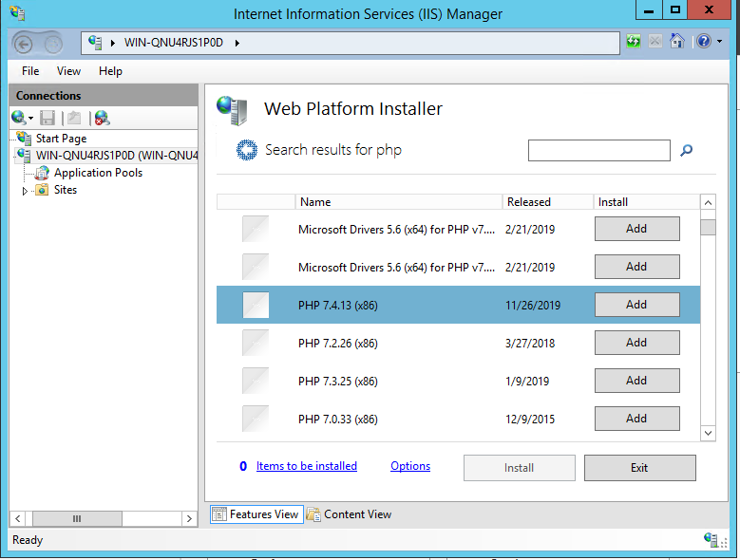Select WIN-QNU4RJS1P0D server node
Screen dimensions: 740x560
[x=117, y=156]
